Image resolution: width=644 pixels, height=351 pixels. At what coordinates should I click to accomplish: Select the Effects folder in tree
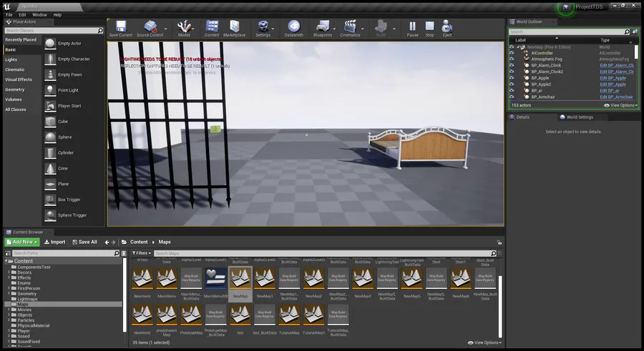pos(24,277)
